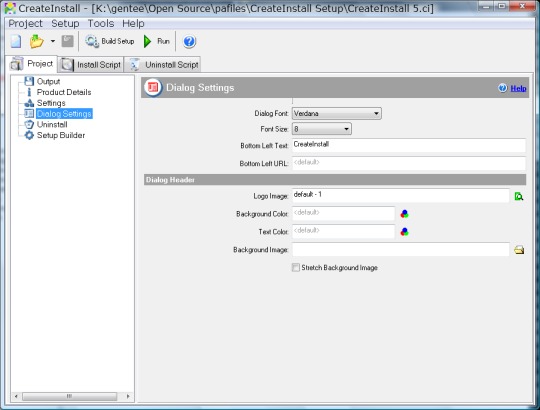Click the Help link in header
This screenshot has height=410, width=540.
coord(518,88)
